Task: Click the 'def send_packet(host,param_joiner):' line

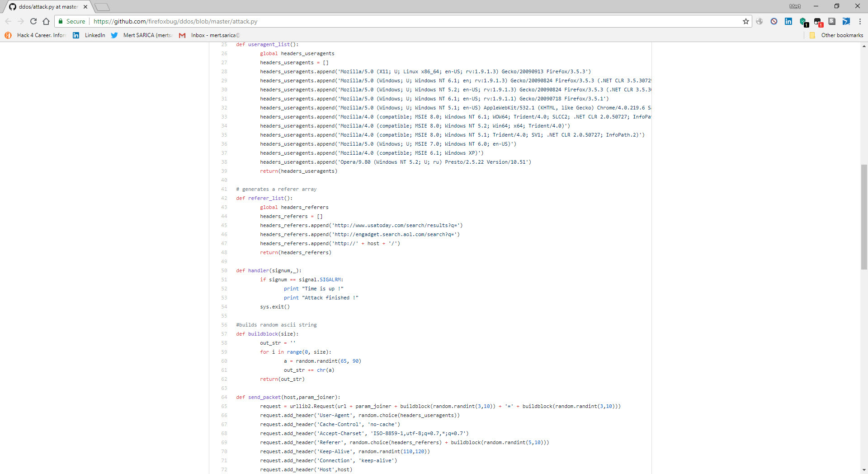Action: tap(288, 397)
